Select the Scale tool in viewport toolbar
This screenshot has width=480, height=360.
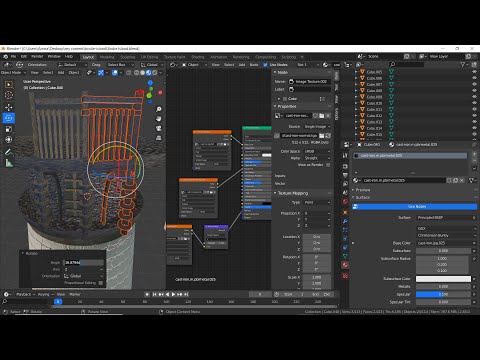[x=9, y=129]
